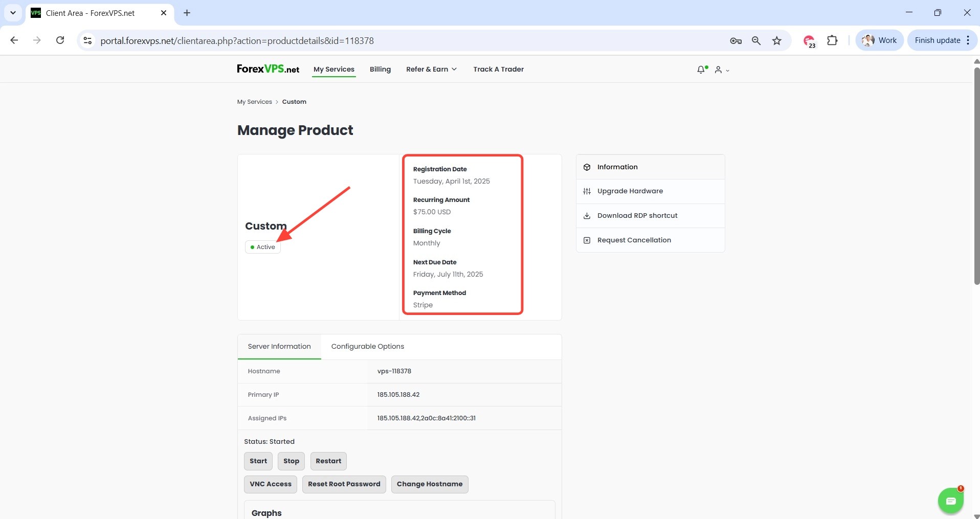
Task: Open a new browser tab
Action: (x=187, y=13)
